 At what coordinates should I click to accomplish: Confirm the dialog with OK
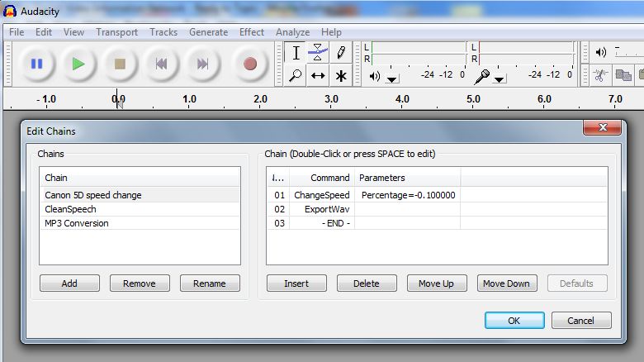[514, 321]
